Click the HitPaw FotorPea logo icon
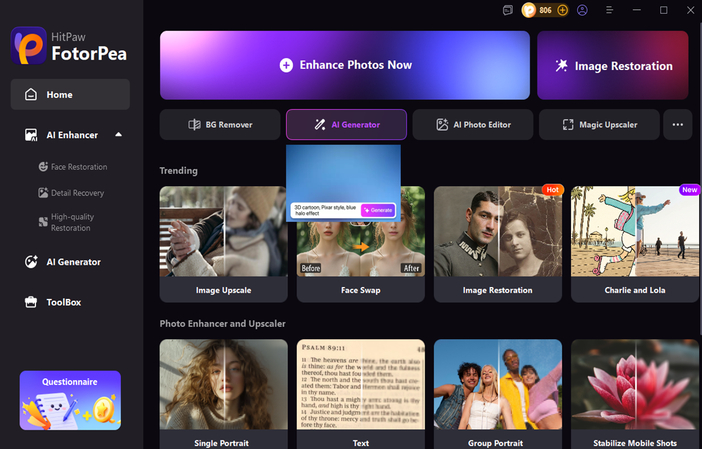 [29, 46]
